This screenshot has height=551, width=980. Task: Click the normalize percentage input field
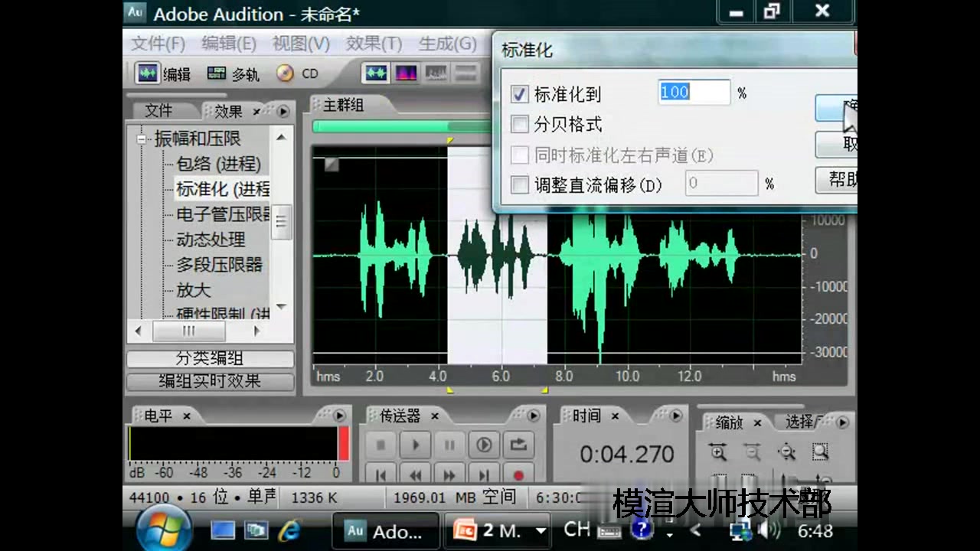694,93
